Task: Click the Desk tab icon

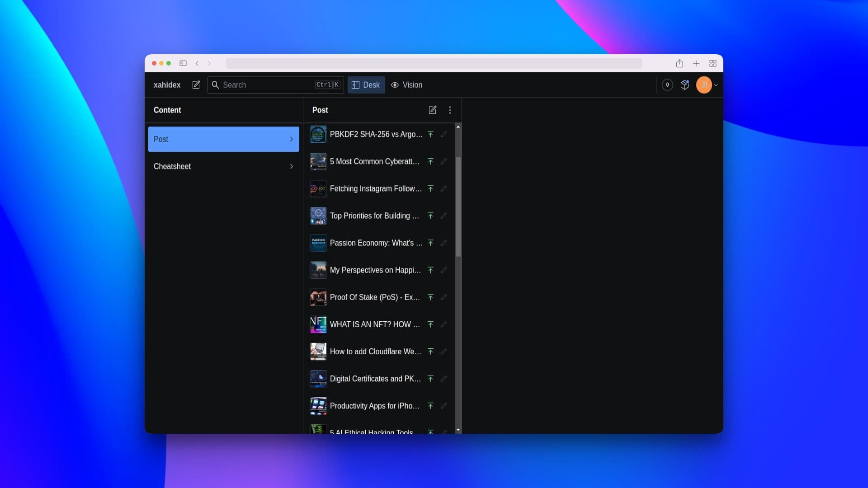Action: [355, 84]
